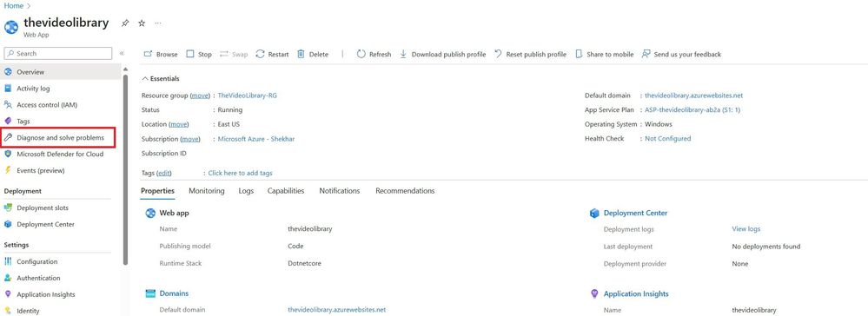This screenshot has width=868, height=316.
Task: Click here to add tags
Action: (x=241, y=174)
